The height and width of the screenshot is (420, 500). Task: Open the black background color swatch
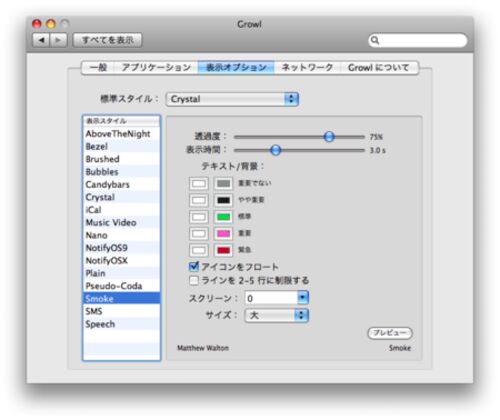(223, 200)
